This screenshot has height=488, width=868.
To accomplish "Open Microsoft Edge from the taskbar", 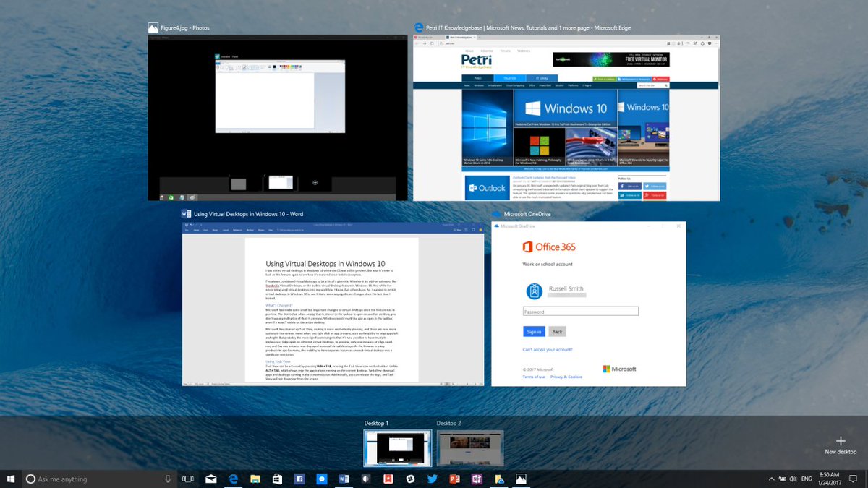I will tap(234, 479).
